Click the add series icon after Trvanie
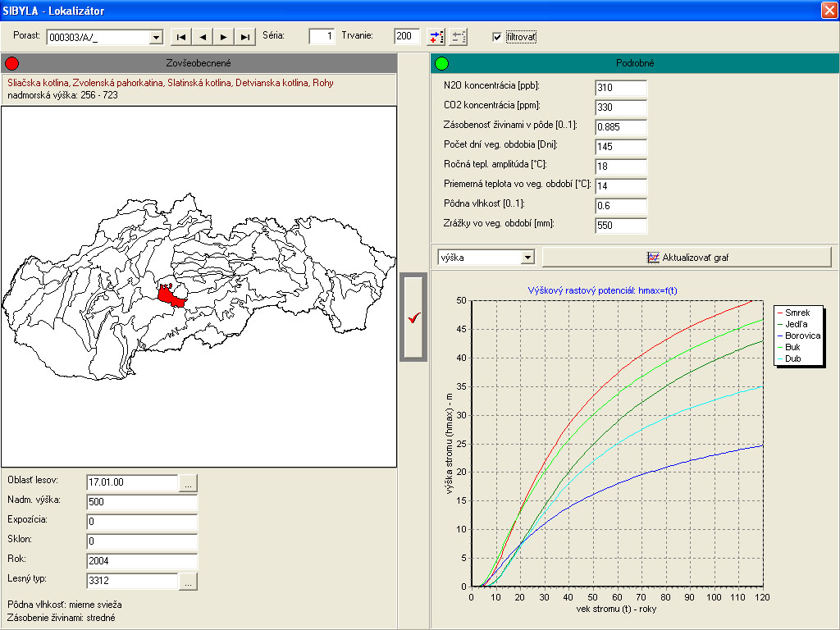This screenshot has width=840, height=630. (436, 37)
